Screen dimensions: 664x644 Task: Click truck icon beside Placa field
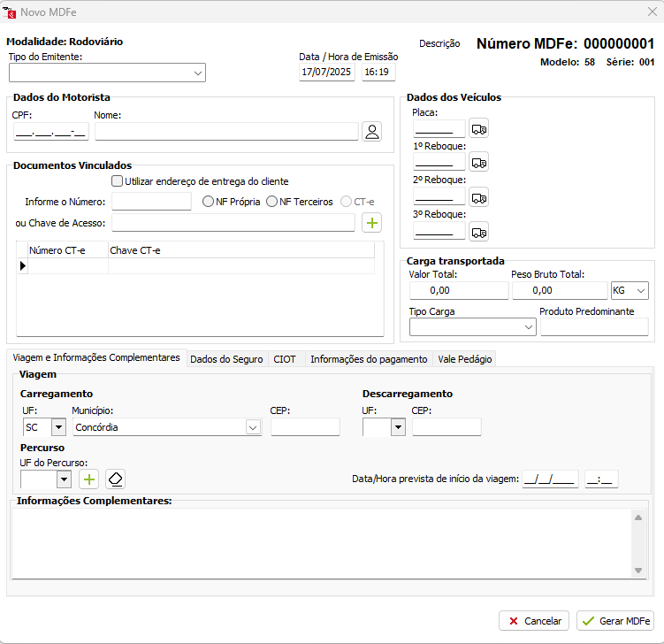[x=478, y=128]
